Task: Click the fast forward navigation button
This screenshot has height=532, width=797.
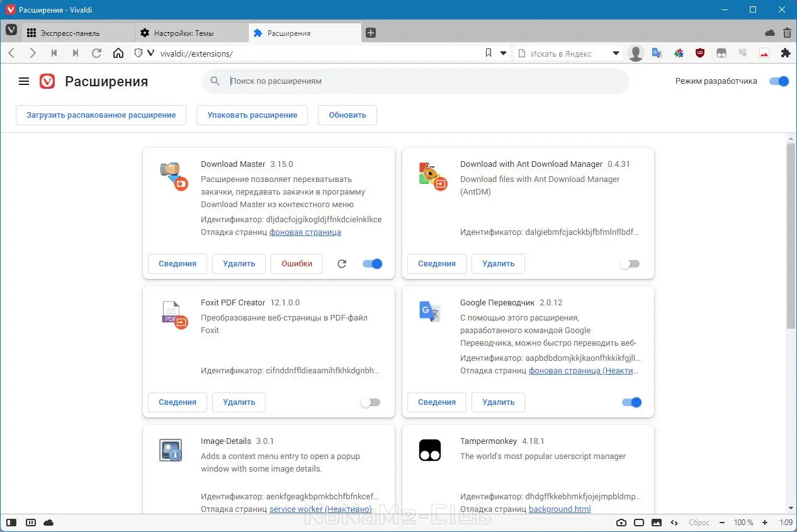Action: pyautogui.click(x=76, y=54)
